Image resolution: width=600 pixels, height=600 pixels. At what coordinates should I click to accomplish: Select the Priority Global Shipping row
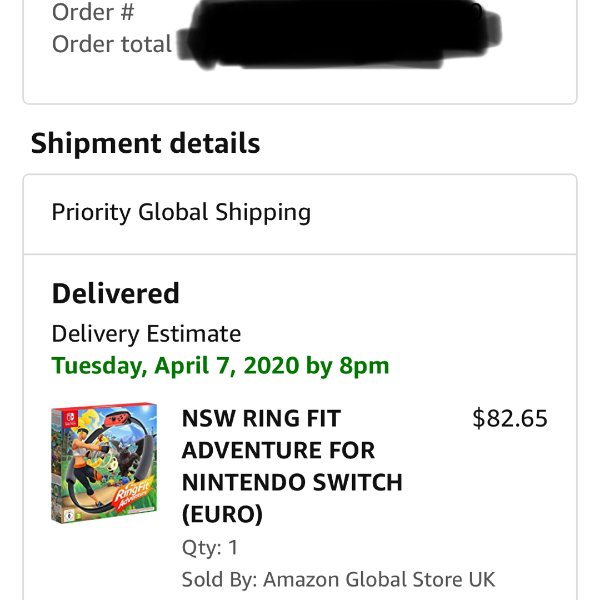point(300,214)
